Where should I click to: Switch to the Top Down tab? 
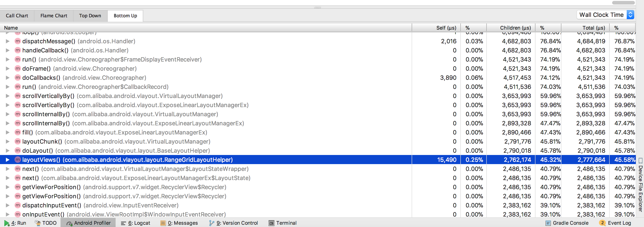pyautogui.click(x=90, y=15)
